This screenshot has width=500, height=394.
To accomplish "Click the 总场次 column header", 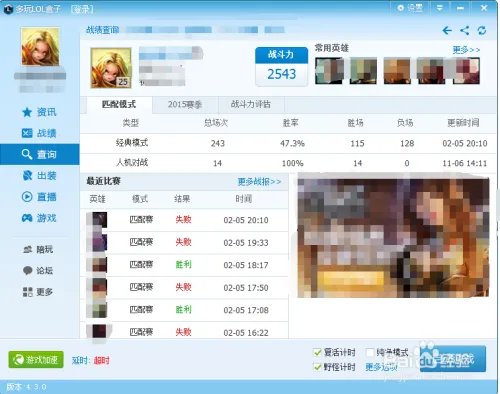I will 216,123.
